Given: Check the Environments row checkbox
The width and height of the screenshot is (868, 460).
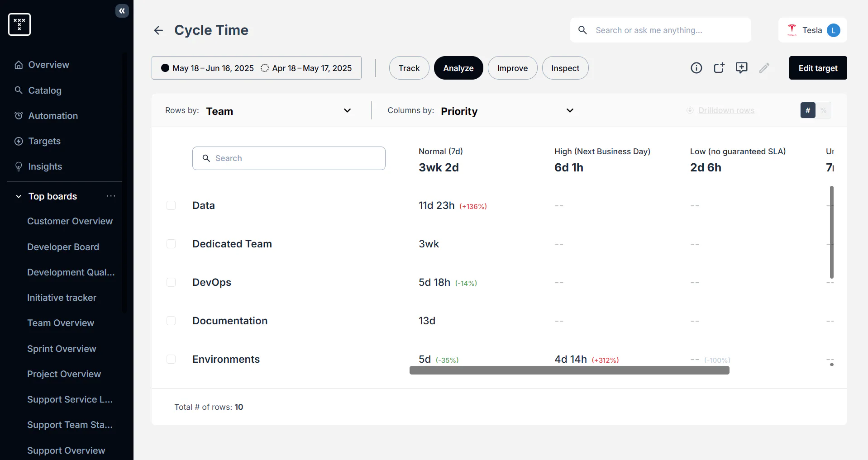Looking at the screenshot, I should click(171, 359).
